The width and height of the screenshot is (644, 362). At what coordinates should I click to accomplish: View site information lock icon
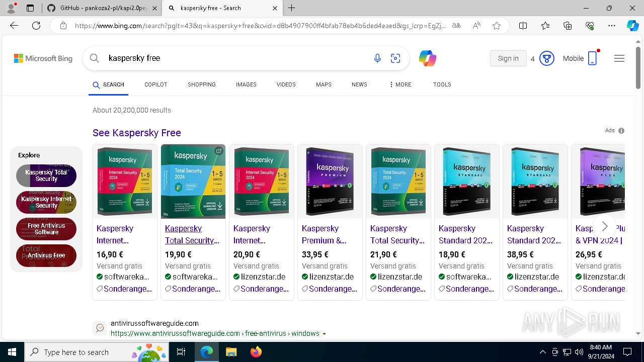tap(63, 26)
